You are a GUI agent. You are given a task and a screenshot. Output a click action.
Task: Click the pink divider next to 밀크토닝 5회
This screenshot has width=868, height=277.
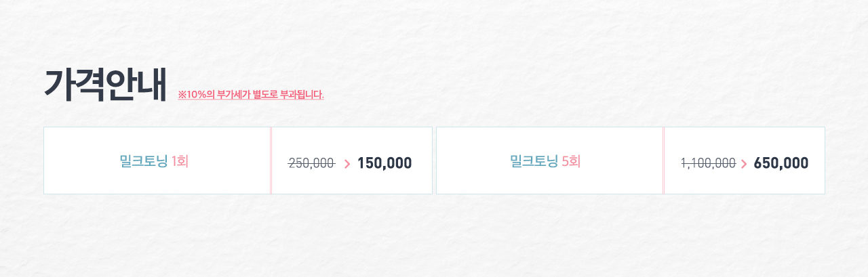[x=663, y=161]
